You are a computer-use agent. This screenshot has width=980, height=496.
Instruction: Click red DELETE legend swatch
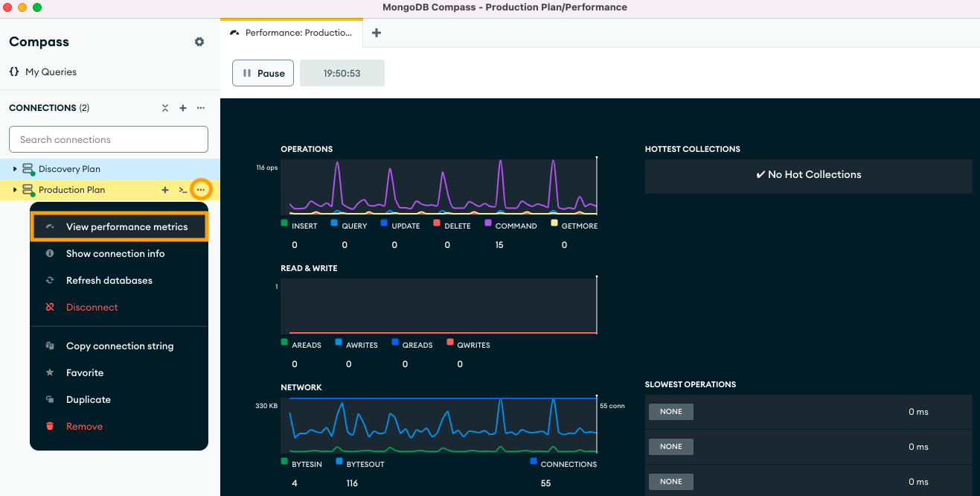[437, 223]
